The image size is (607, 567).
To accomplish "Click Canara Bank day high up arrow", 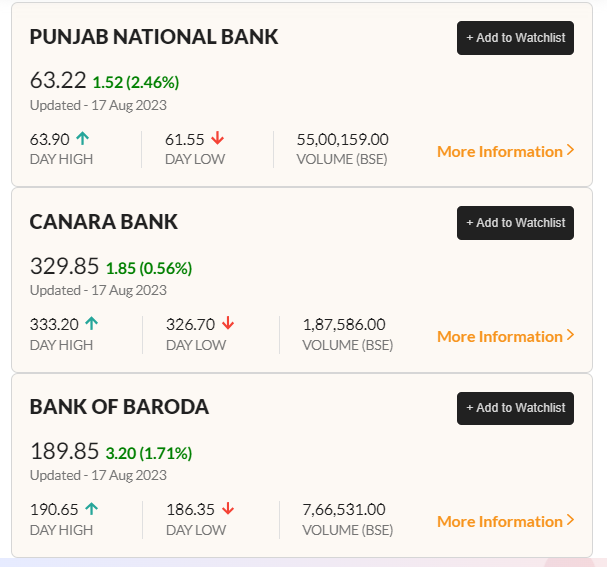I will click(x=92, y=324).
